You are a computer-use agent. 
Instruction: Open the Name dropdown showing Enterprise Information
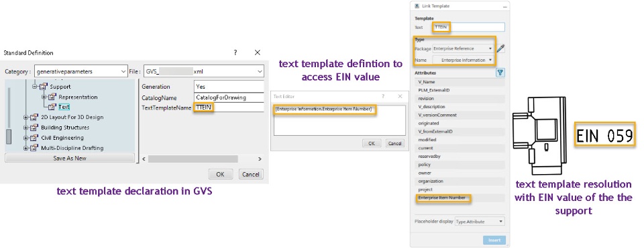[463, 60]
